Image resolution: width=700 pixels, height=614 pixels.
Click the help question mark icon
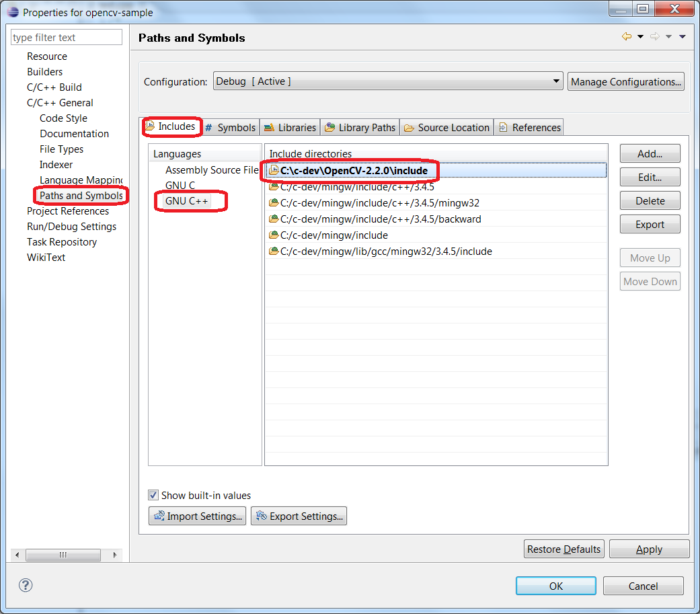[25, 586]
